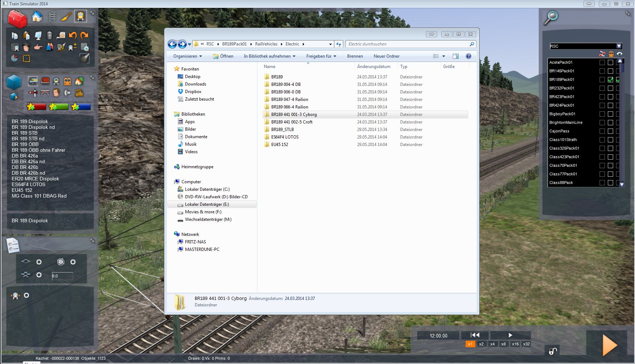The height and width of the screenshot is (364, 635).
Task: Click the rewind to start control
Action: (x=475, y=335)
